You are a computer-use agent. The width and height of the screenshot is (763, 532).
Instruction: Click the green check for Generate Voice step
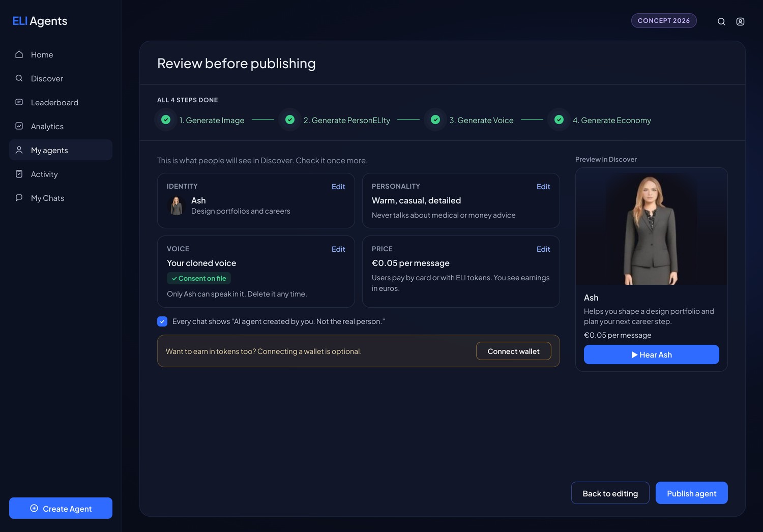[x=435, y=120]
